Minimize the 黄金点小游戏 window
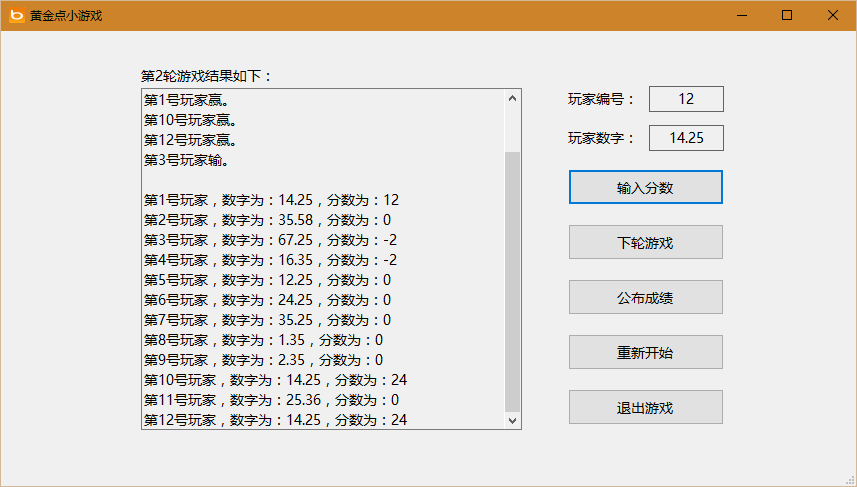This screenshot has width=857, height=487. [x=742, y=15]
